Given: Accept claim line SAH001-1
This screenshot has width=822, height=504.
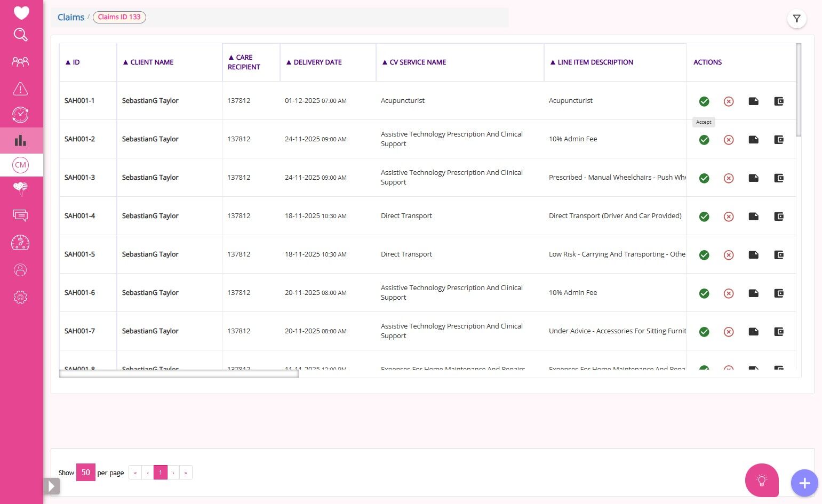Looking at the screenshot, I should [x=704, y=101].
